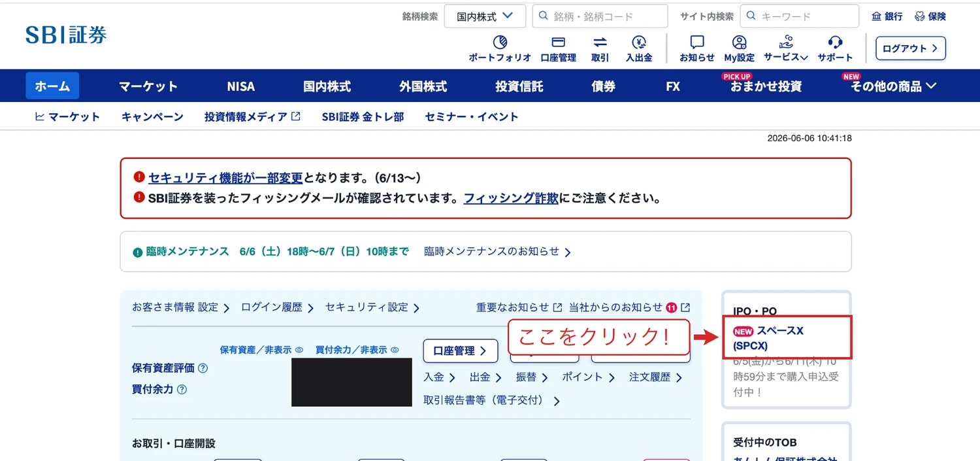Click the 取引 arrows icon
Screen dimensions: 980x461
click(600, 43)
